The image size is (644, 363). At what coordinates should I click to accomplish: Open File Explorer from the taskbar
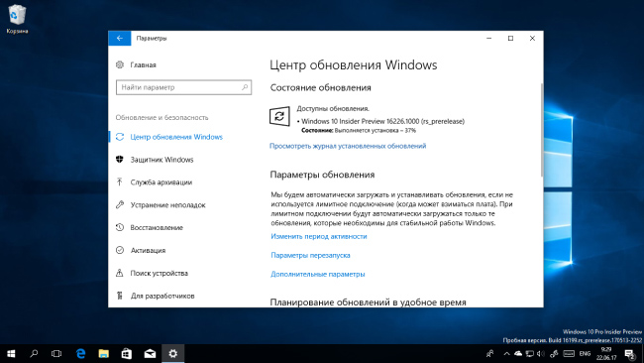(x=103, y=353)
